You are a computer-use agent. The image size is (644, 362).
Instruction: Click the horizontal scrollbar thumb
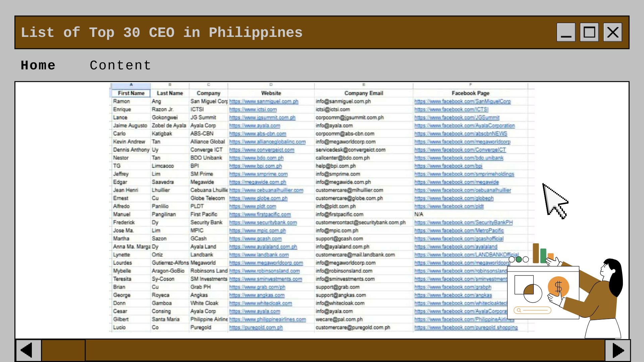point(63,351)
